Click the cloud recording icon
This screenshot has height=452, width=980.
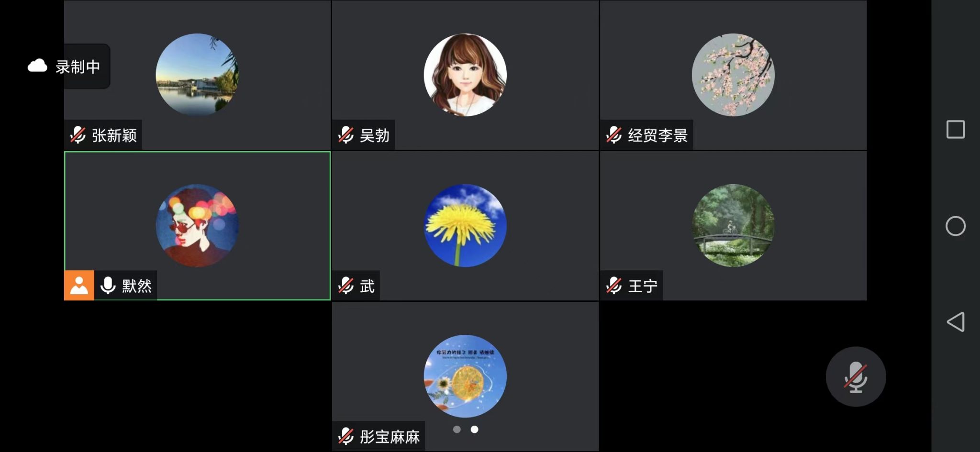point(37,66)
